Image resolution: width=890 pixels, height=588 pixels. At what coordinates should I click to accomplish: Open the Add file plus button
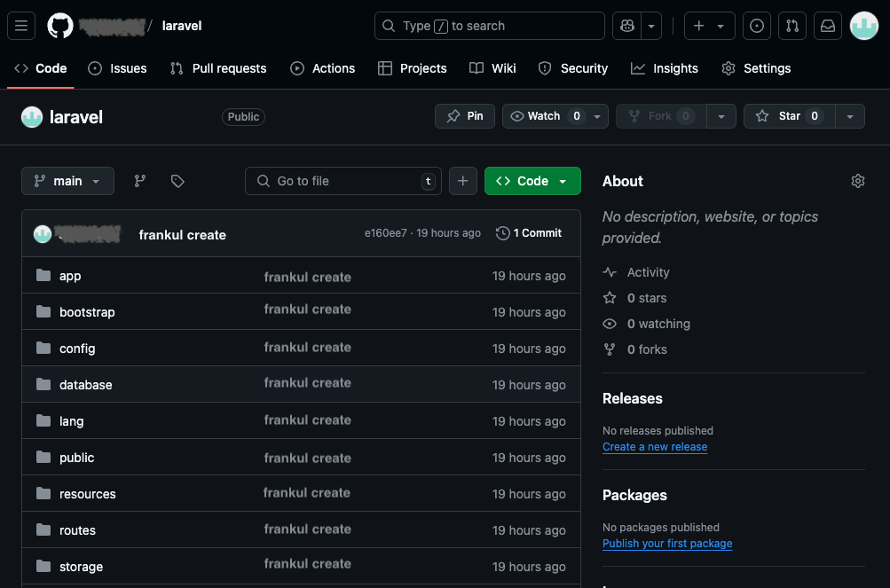click(x=463, y=181)
